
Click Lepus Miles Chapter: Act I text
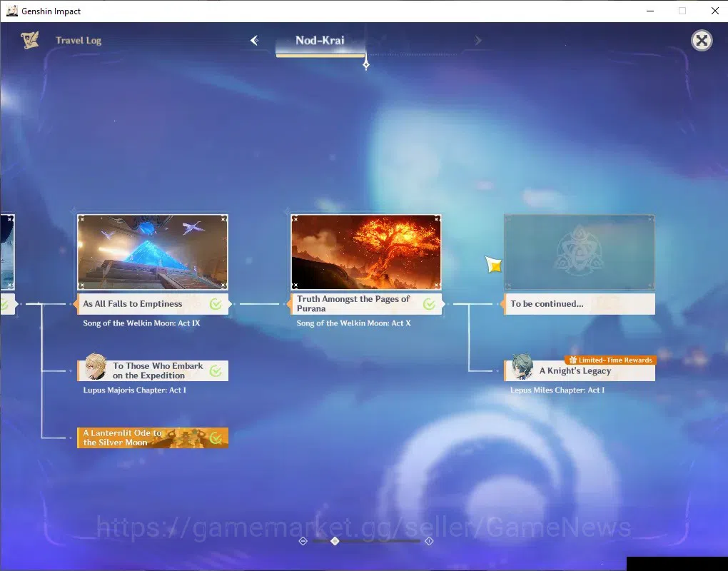pyautogui.click(x=557, y=390)
